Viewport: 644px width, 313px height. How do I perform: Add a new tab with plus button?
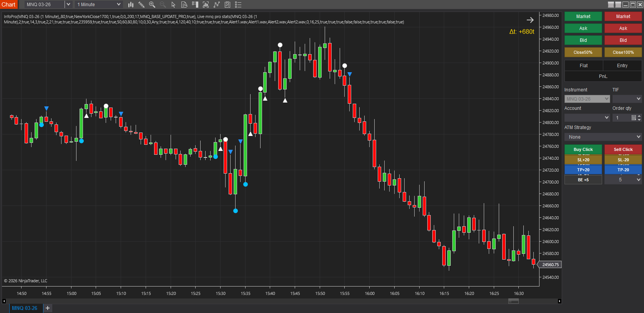coord(48,308)
